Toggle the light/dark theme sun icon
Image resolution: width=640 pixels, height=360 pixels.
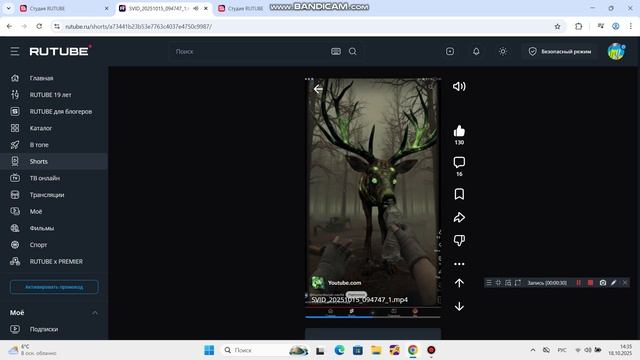coord(502,51)
